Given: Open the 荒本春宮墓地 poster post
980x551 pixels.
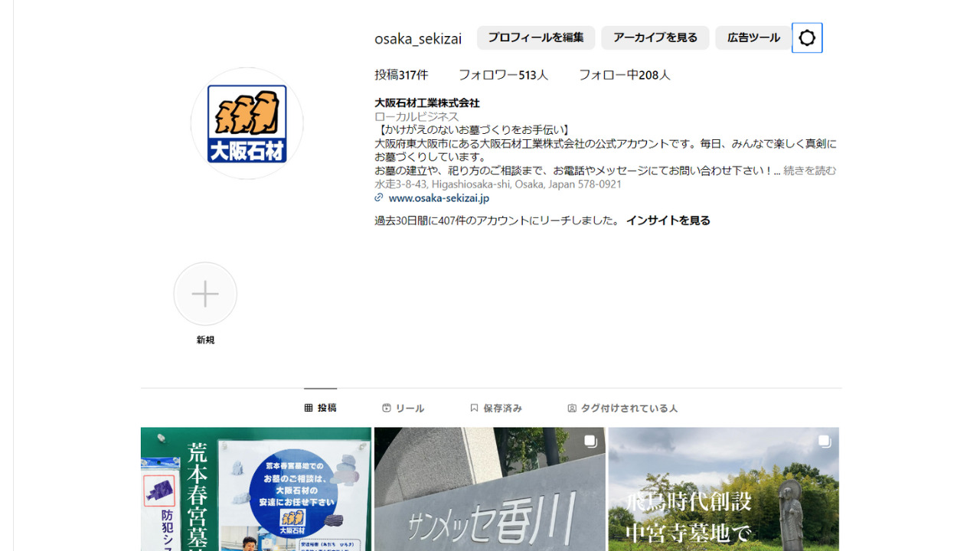Looking at the screenshot, I should click(x=256, y=489).
